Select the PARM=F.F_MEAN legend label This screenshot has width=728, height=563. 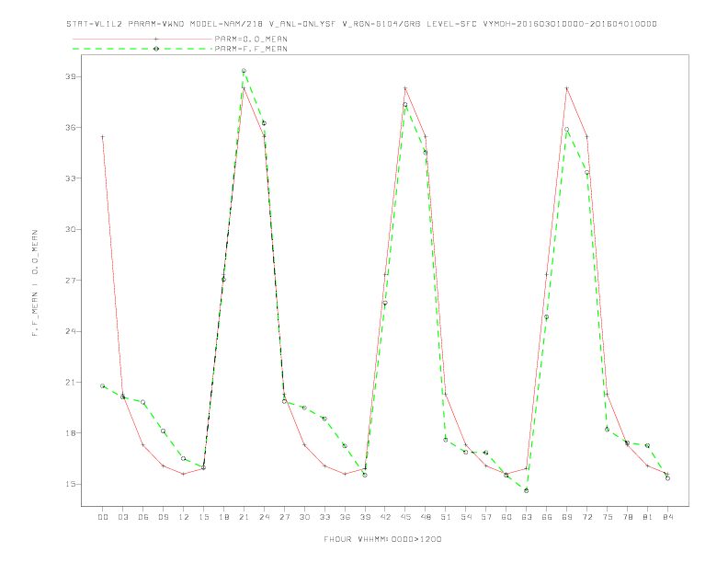[251, 49]
